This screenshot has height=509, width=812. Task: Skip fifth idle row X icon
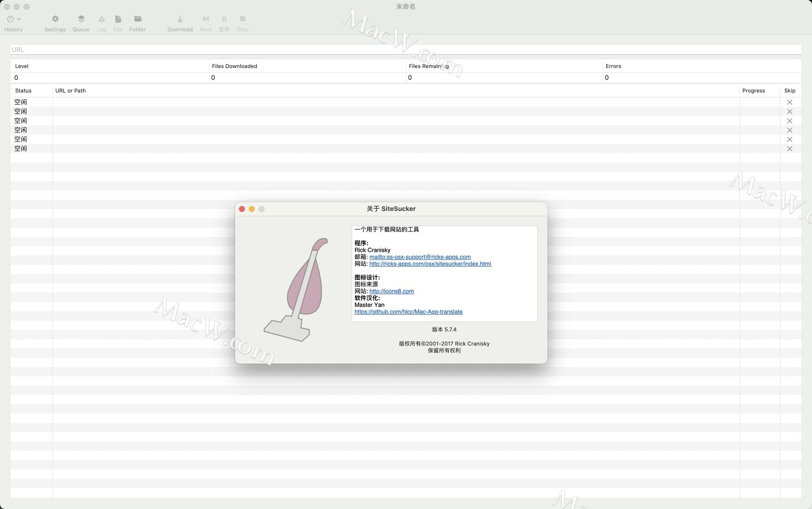(789, 140)
